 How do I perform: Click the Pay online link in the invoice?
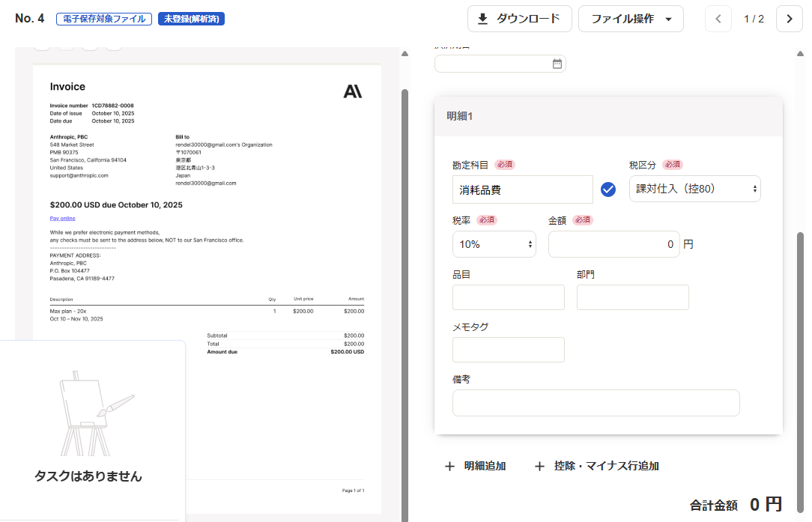point(63,219)
